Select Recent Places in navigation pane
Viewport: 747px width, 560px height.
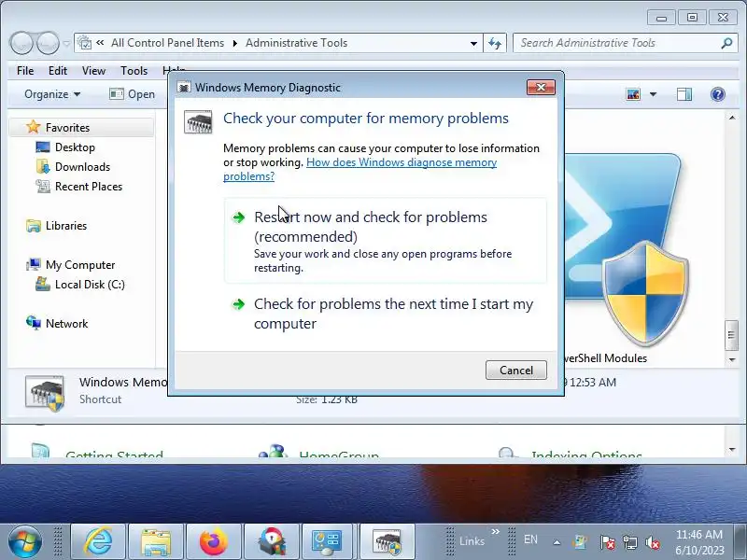pyautogui.click(x=88, y=186)
